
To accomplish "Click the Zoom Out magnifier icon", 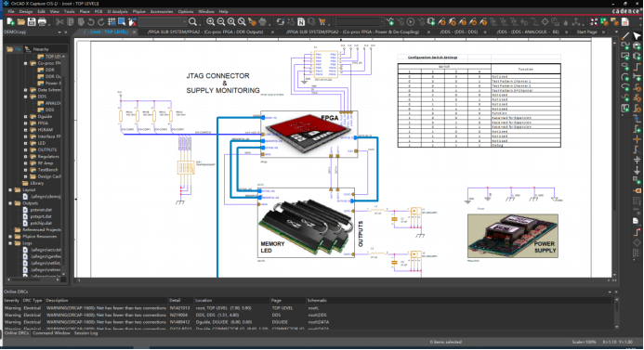I will click(221, 21).
